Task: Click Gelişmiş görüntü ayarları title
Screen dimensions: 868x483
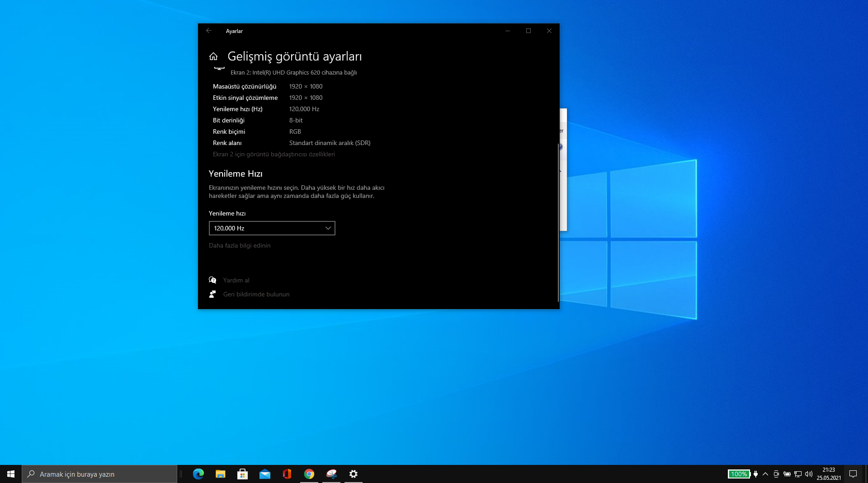Action: (x=294, y=56)
